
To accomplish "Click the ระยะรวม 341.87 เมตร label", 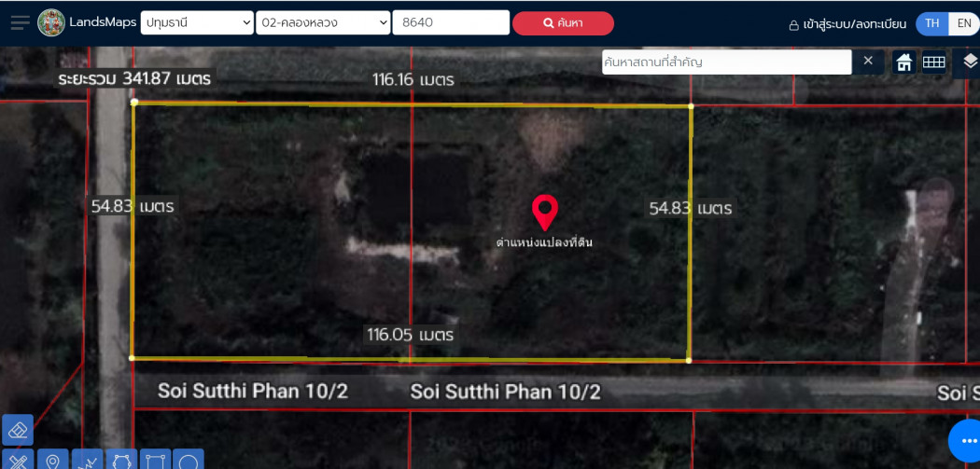I will pyautogui.click(x=135, y=78).
